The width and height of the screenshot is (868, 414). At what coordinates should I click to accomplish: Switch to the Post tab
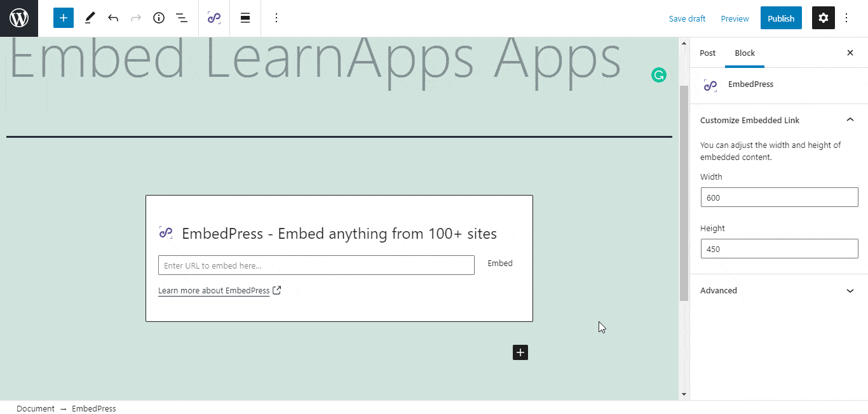point(707,53)
